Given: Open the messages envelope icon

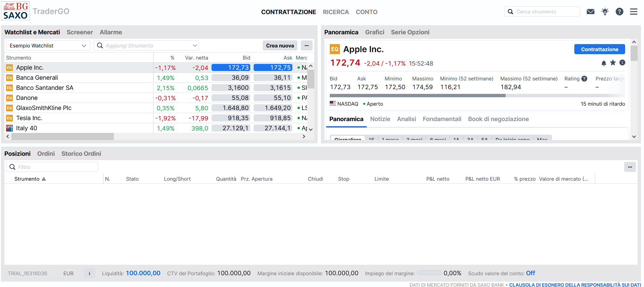Looking at the screenshot, I should 590,12.
